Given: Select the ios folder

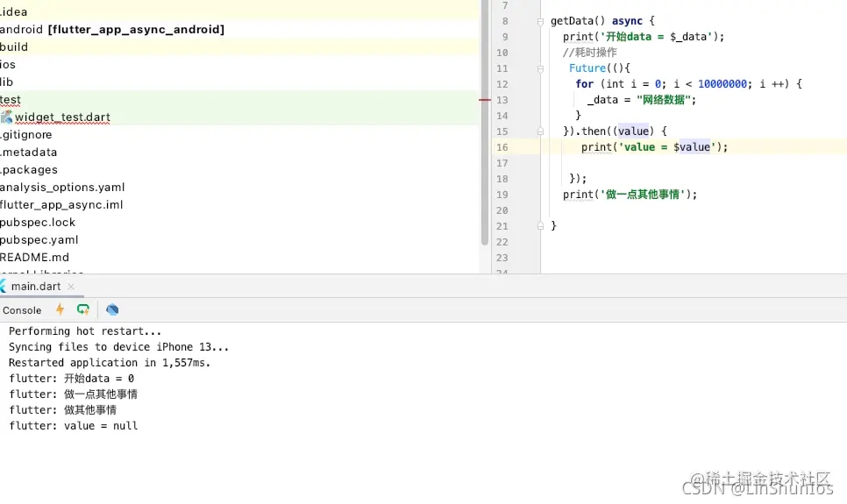Looking at the screenshot, I should pos(8,65).
